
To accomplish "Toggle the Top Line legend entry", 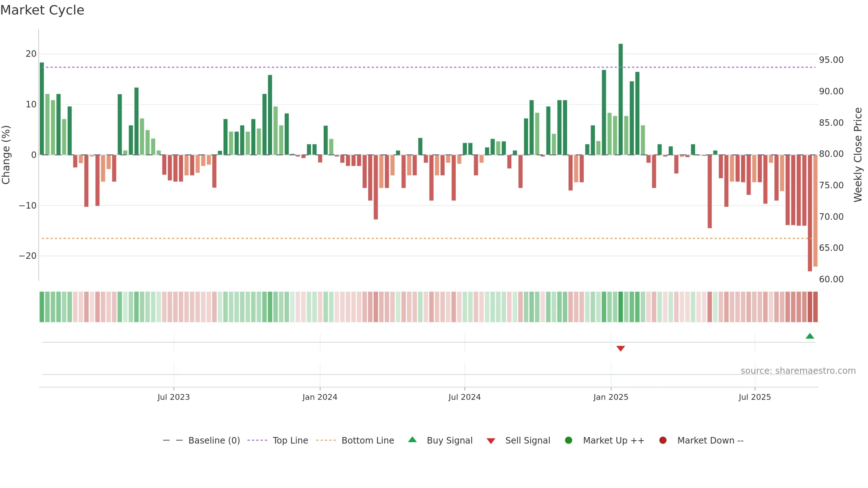I will (278, 440).
